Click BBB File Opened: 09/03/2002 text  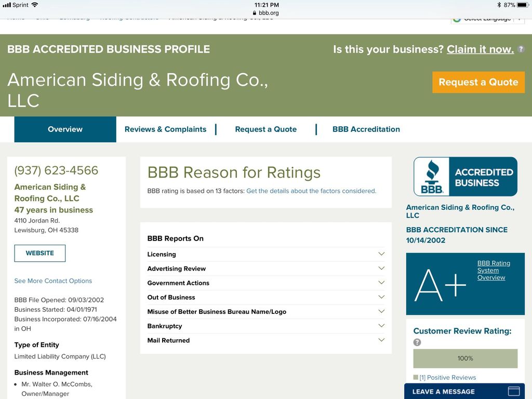(x=59, y=300)
